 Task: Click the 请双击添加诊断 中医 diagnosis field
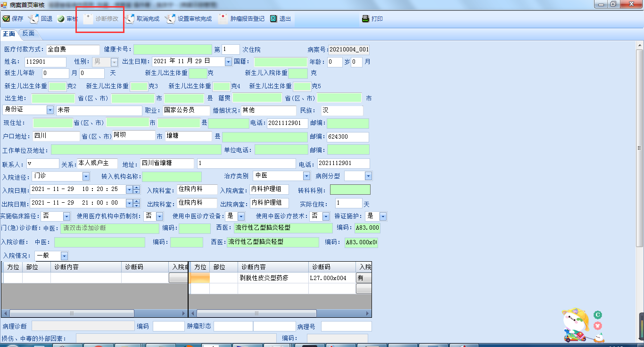point(110,229)
